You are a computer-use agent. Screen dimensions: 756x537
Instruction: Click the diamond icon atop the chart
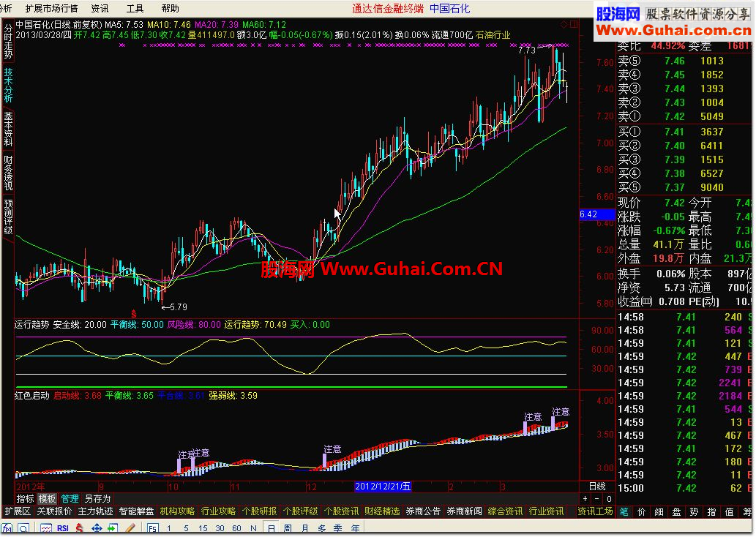[x=564, y=24]
